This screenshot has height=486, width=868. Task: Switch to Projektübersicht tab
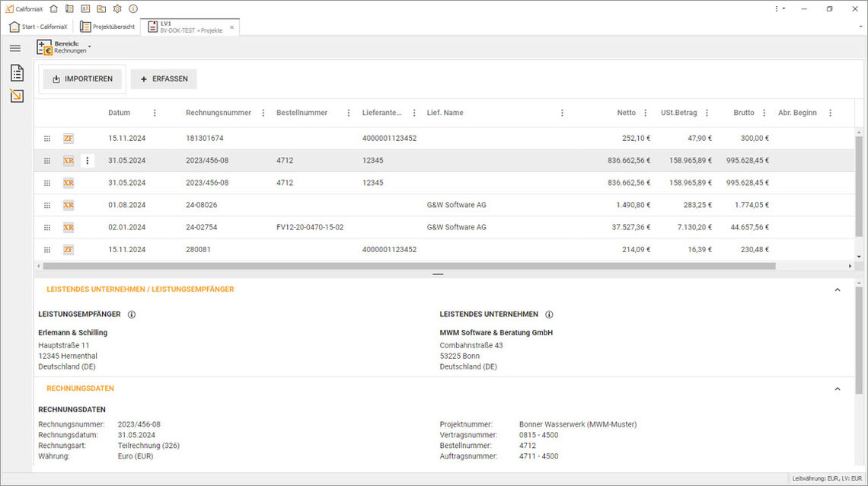(x=107, y=27)
